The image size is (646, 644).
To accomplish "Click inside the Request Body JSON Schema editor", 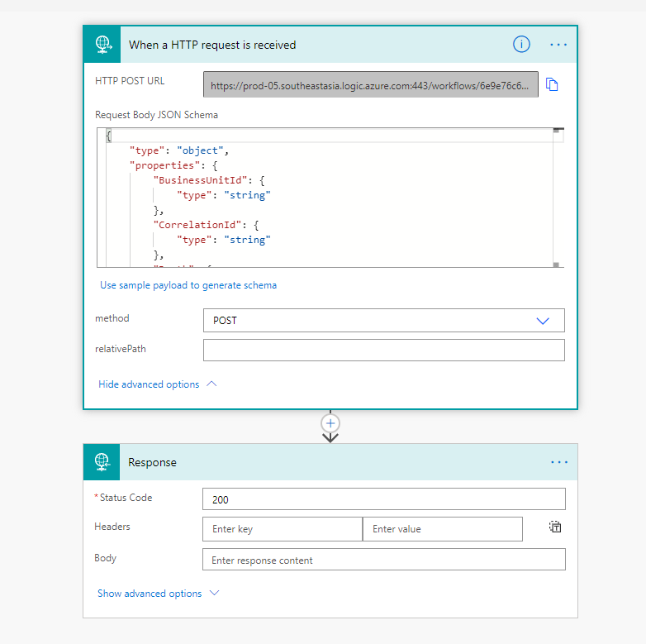I will click(x=330, y=198).
